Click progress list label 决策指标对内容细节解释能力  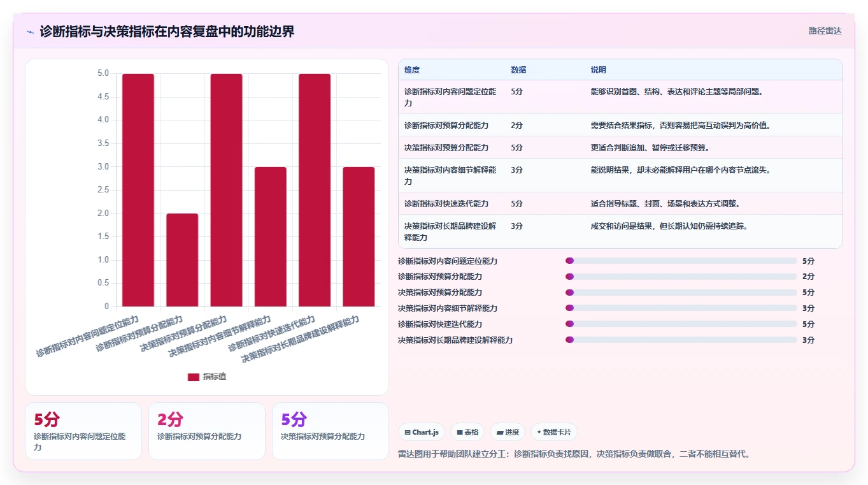click(x=448, y=308)
